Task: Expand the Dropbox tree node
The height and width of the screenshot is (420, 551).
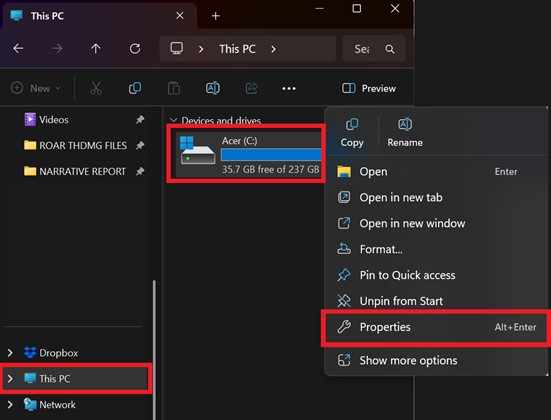Action: [x=10, y=353]
